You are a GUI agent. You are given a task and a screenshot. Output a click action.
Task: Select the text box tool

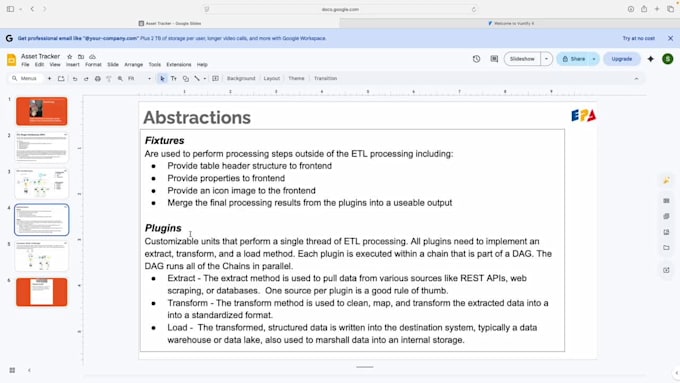tap(173, 79)
